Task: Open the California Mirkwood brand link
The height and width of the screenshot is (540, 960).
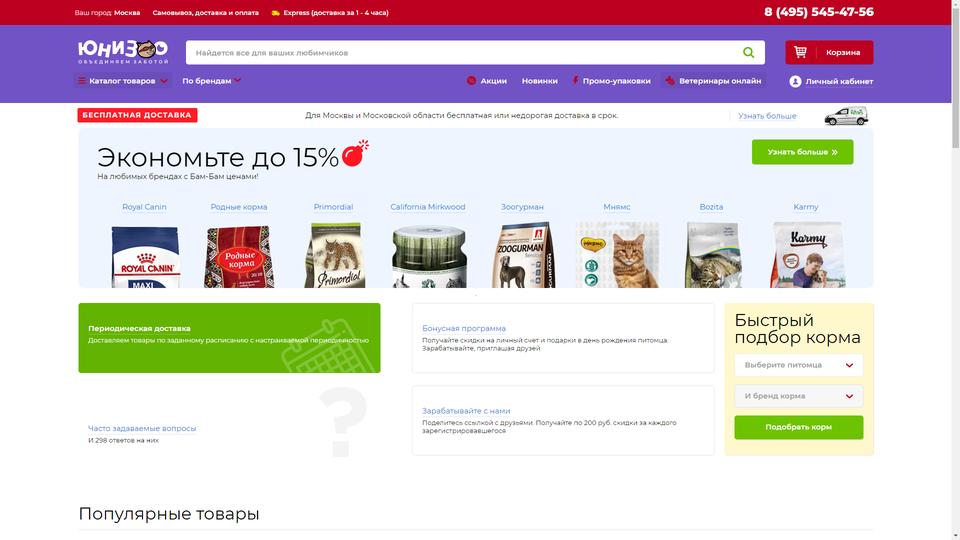Action: (x=428, y=207)
